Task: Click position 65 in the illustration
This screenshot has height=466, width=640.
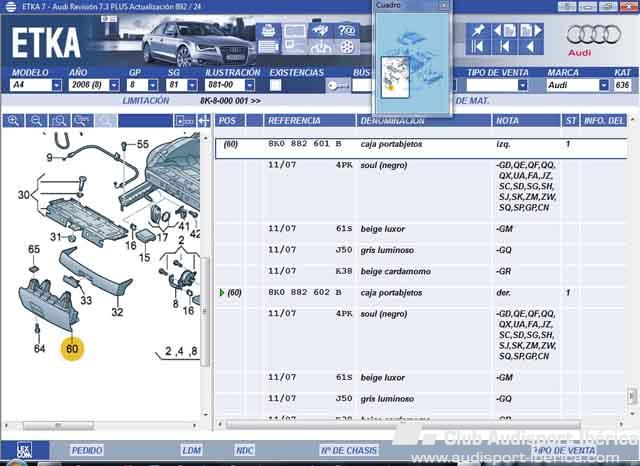Action: (x=34, y=249)
